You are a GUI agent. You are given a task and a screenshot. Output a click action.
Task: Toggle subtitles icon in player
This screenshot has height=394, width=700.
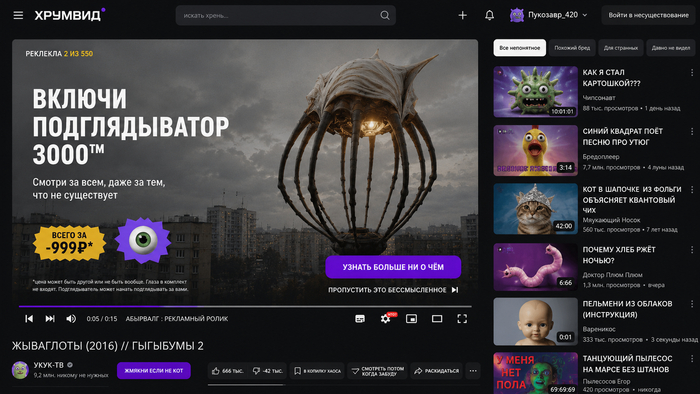coord(360,319)
